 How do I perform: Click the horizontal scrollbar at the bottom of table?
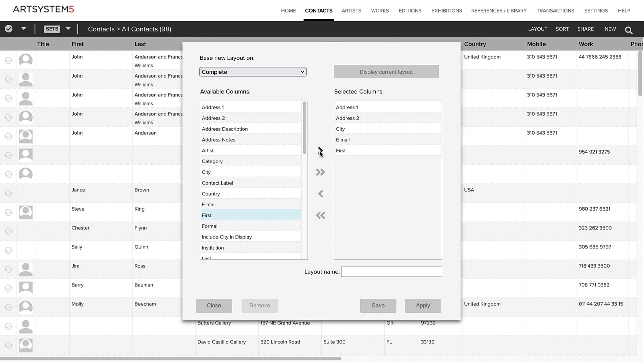pos(171,359)
